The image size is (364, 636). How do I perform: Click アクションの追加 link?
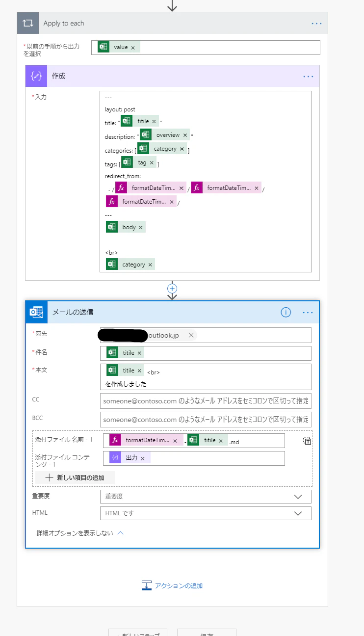pos(172,585)
